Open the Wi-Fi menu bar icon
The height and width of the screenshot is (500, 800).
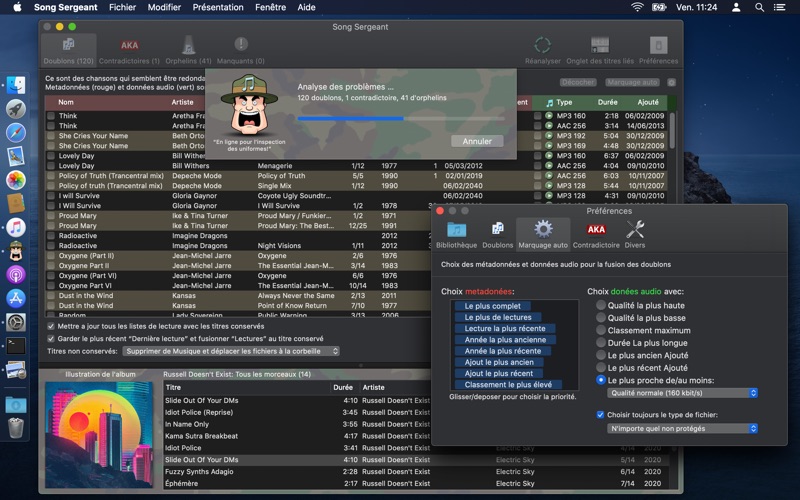click(637, 7)
